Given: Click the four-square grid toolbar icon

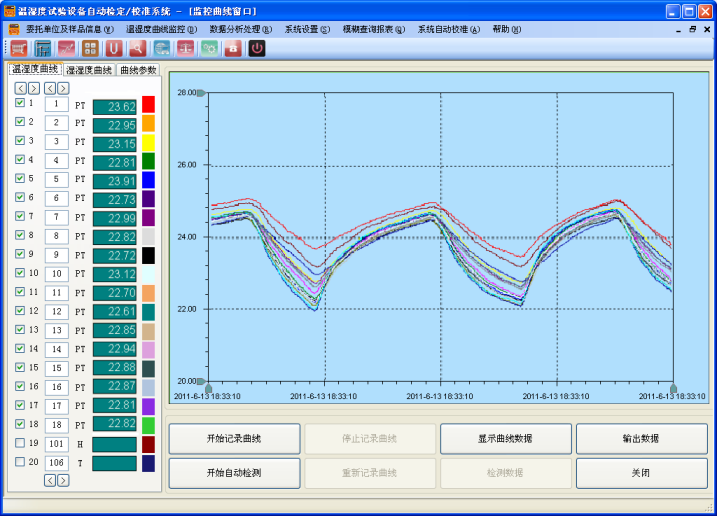Looking at the screenshot, I should click(x=90, y=48).
